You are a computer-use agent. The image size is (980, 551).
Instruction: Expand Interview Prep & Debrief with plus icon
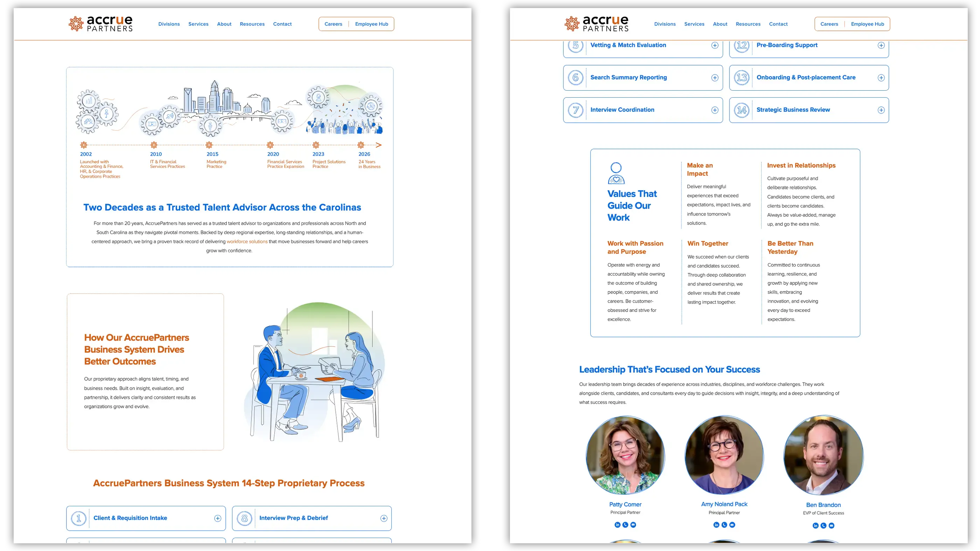click(x=384, y=518)
